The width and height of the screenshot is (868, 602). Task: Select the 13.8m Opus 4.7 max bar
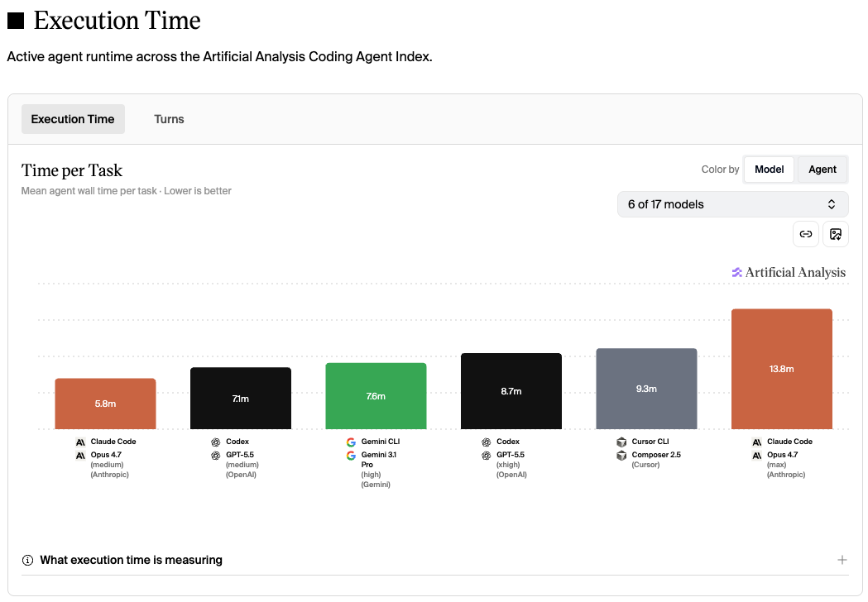(782, 369)
